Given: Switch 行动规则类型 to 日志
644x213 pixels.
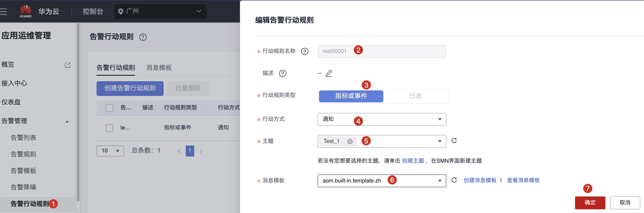Looking at the screenshot, I should coord(416,96).
